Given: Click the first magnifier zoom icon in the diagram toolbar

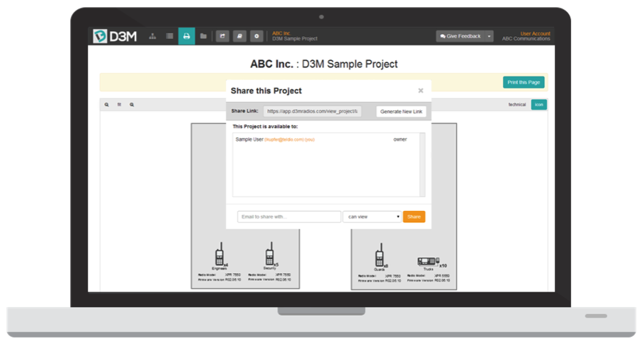Looking at the screenshot, I should tap(107, 105).
